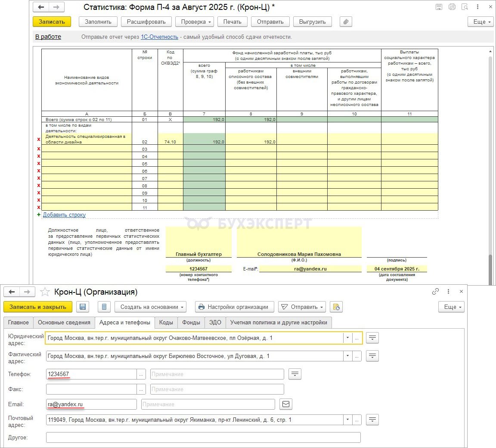The width and height of the screenshot is (496, 448).
Task: Open the Еще menu in the organization window
Action: tap(451, 307)
